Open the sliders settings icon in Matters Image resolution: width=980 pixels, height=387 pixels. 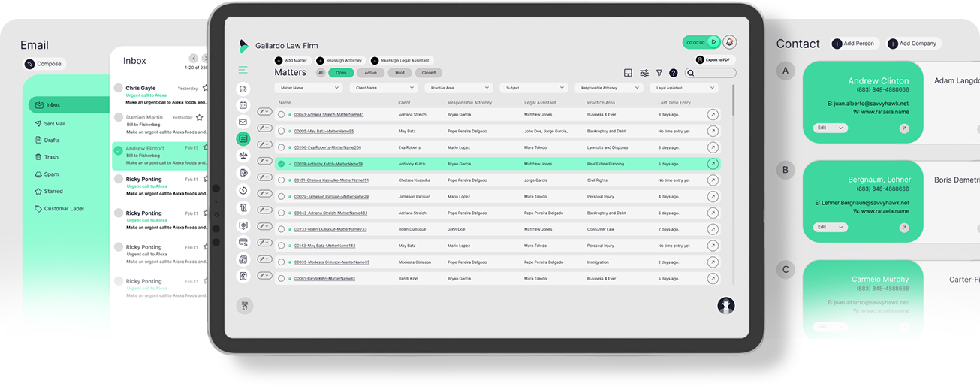click(x=644, y=73)
